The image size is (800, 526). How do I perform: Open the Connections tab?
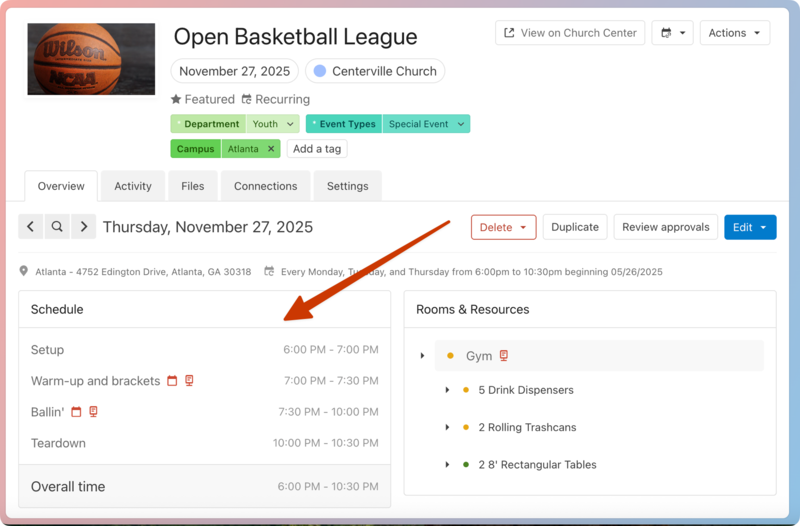point(266,186)
